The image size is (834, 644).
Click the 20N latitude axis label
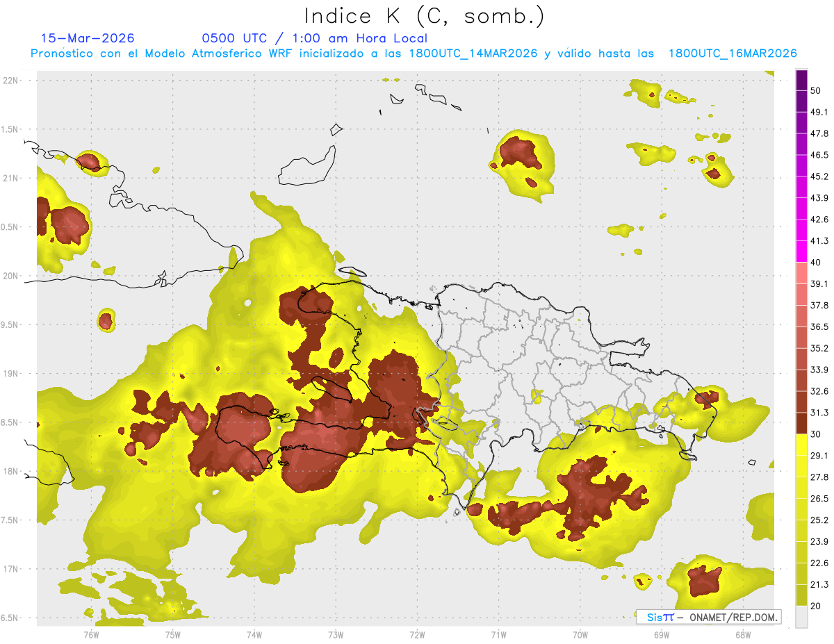point(11,276)
